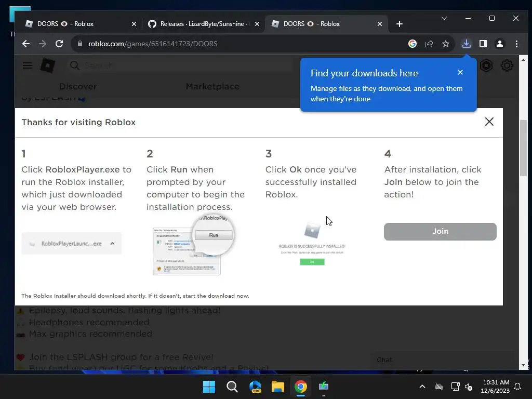This screenshot has height=399, width=532.
Task: Open Roblox settings gear icon
Action: [507, 65]
